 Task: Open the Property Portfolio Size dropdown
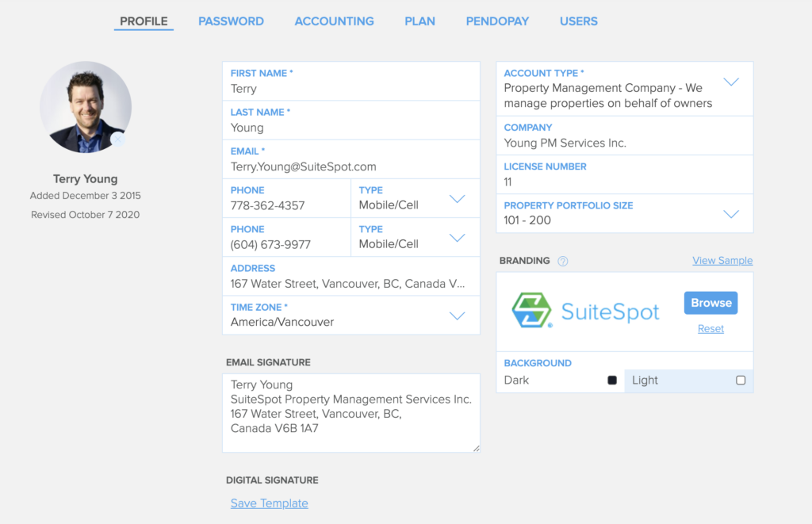(625, 213)
